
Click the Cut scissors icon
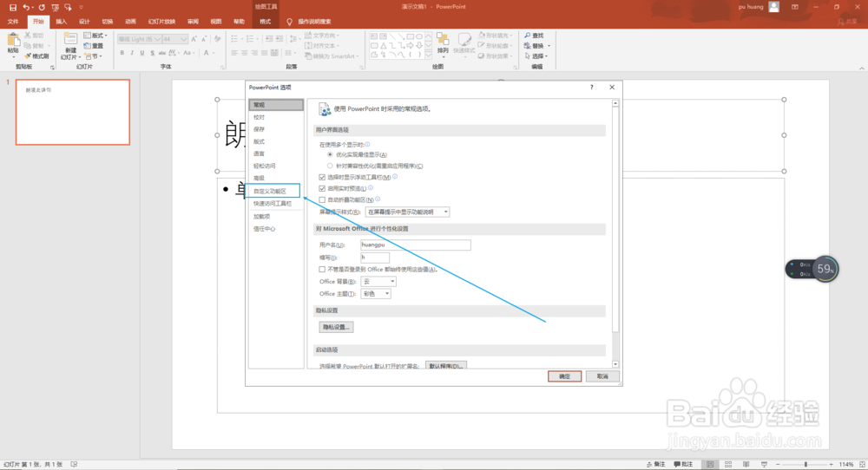tap(27, 36)
